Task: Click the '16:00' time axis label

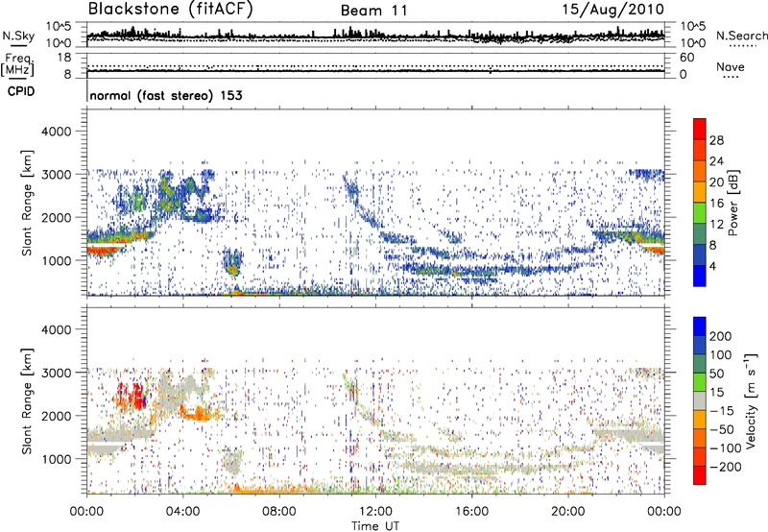Action: click(x=471, y=512)
